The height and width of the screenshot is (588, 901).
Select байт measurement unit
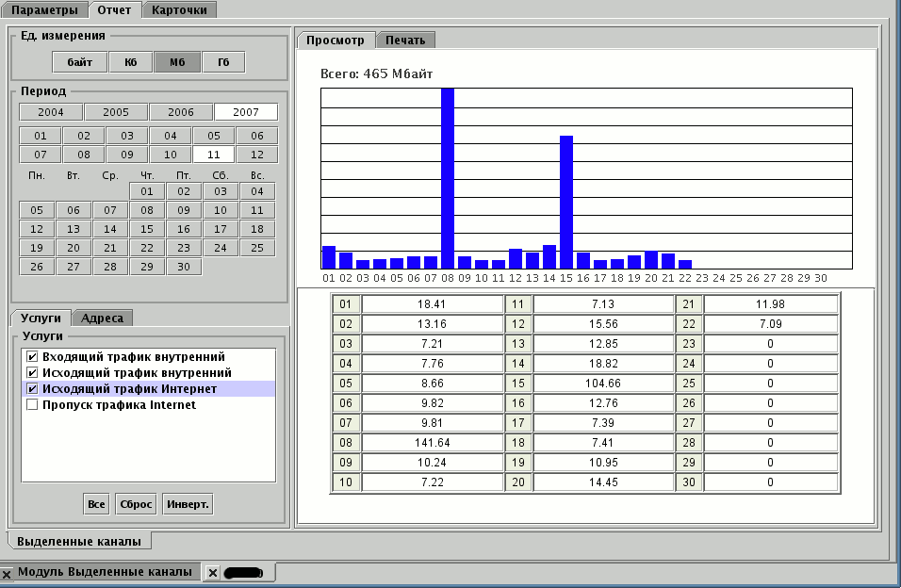click(79, 63)
